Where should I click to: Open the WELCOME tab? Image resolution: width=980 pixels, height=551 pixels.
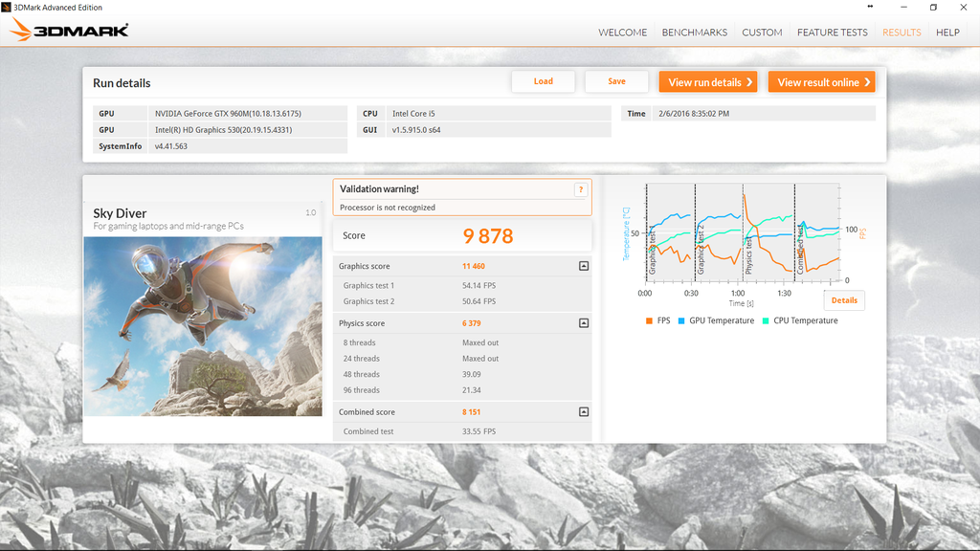(x=622, y=33)
